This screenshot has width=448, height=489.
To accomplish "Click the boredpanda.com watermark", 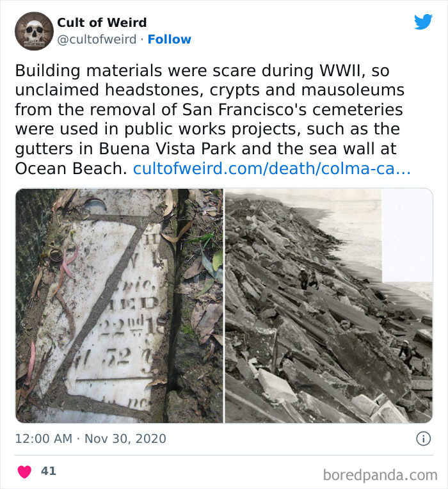I will (380, 476).
